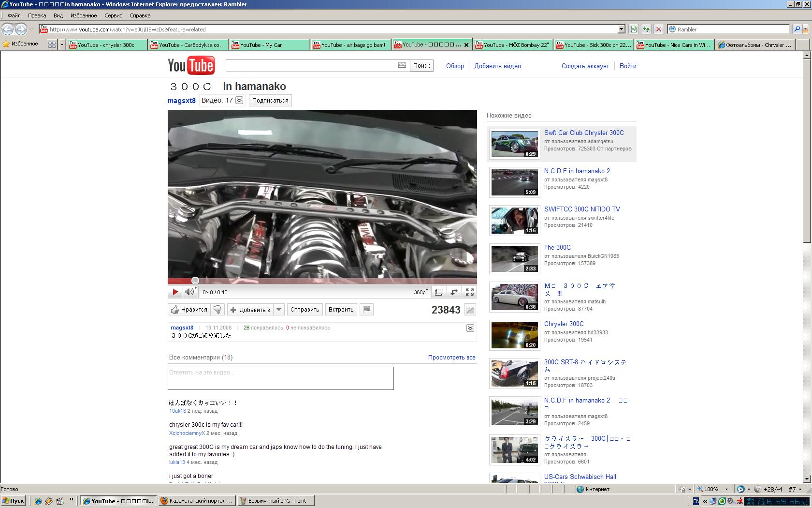Click the comment reply text box
This screenshot has width=812, height=508.
(281, 378)
